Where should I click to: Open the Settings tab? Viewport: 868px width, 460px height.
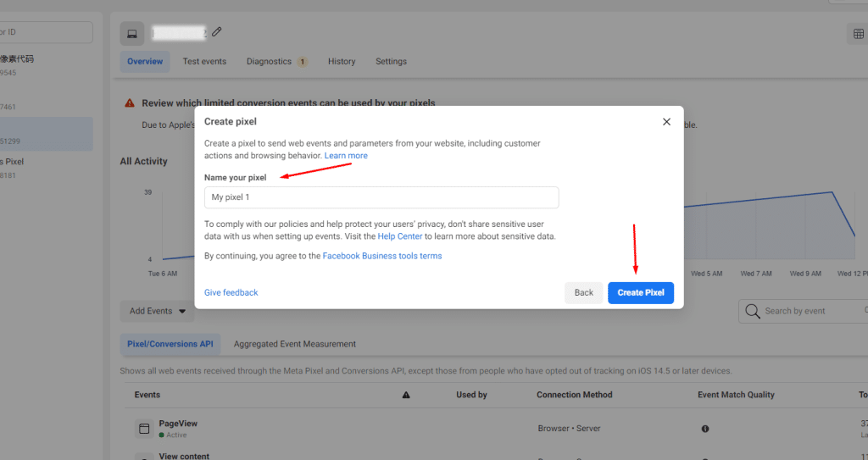[391, 62]
